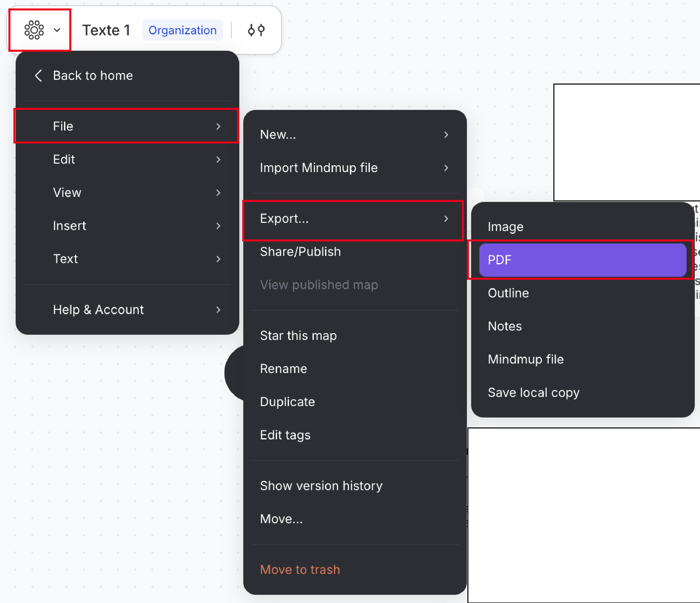The width and height of the screenshot is (700, 603).
Task: Expand the New... submenu arrow
Action: (x=446, y=135)
